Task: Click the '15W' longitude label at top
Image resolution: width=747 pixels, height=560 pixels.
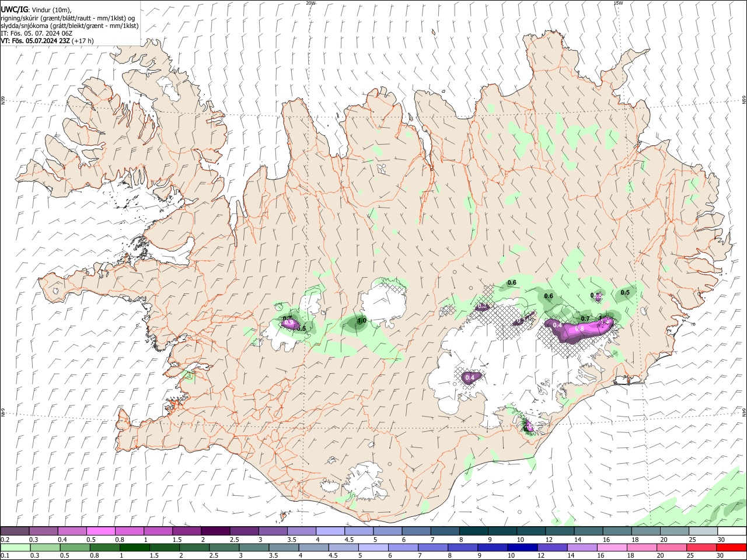Action: point(618,3)
